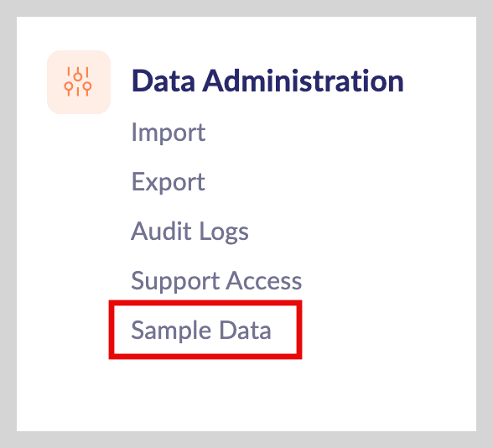The width and height of the screenshot is (493, 448).
Task: Click the word Data in the heading
Action: tap(163, 81)
